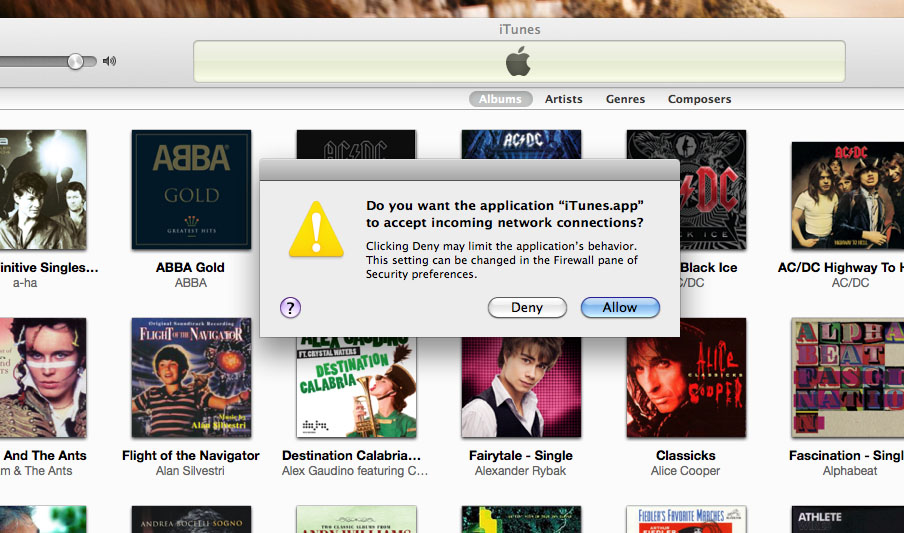Viewport: 904px width, 533px height.
Task: Click the Destination Calabria title text
Action: click(351, 456)
